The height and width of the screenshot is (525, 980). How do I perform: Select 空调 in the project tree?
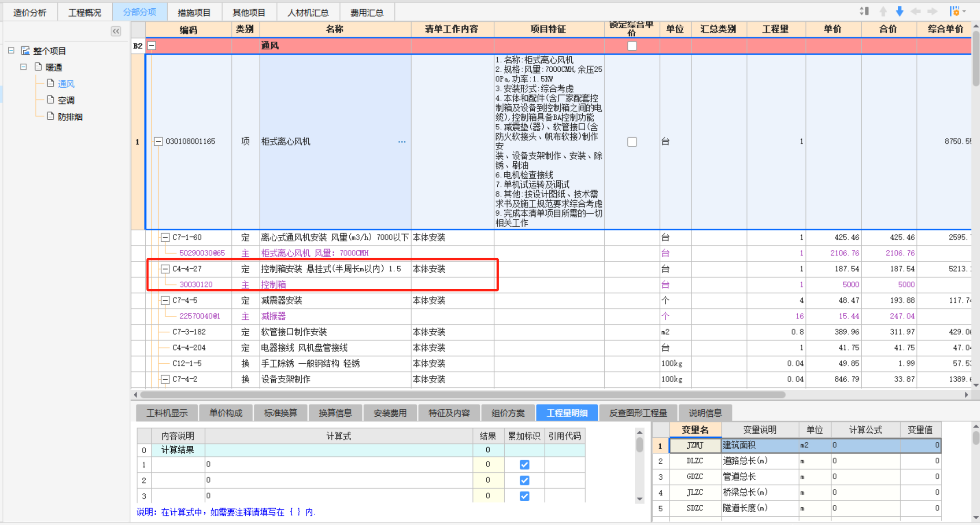click(66, 100)
